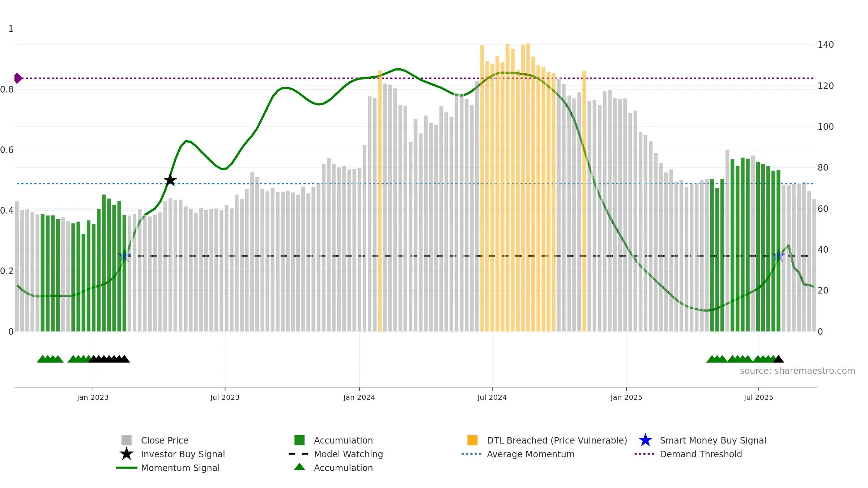
Task: Click the Investor Buy Signal legend label
Action: click(x=183, y=454)
